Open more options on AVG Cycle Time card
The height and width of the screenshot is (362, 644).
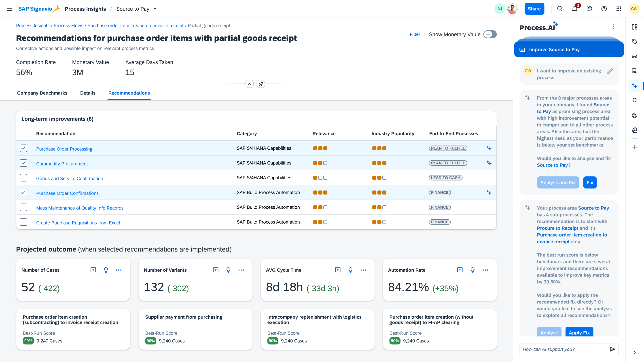click(363, 270)
